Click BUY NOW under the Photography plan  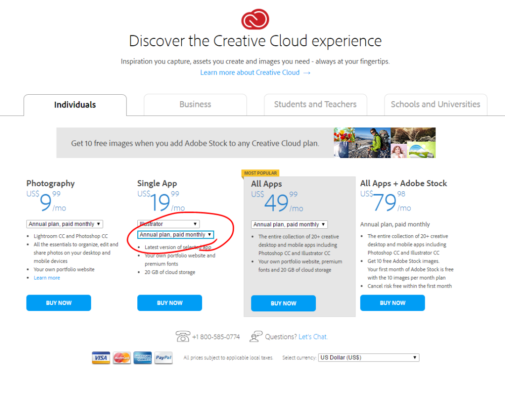[x=58, y=302]
